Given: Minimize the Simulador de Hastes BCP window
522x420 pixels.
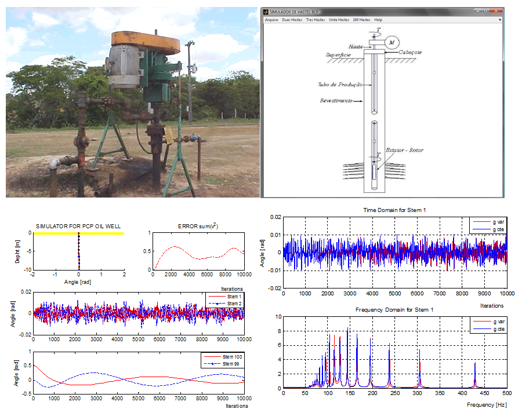Looking at the screenshot, I should 477,11.
